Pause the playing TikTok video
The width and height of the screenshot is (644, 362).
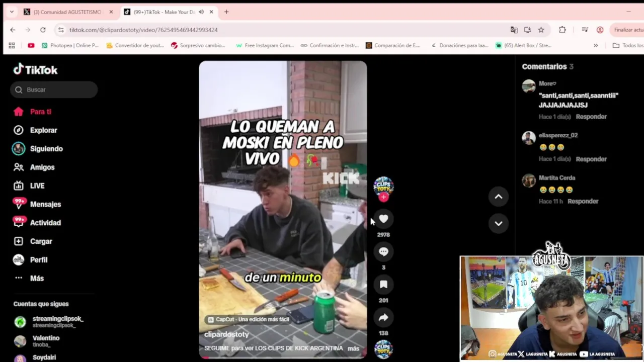click(283, 210)
